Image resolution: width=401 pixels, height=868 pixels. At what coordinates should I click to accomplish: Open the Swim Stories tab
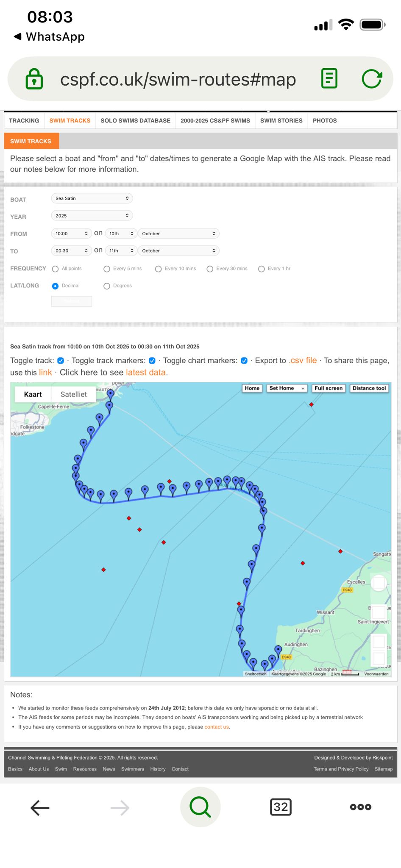click(281, 121)
